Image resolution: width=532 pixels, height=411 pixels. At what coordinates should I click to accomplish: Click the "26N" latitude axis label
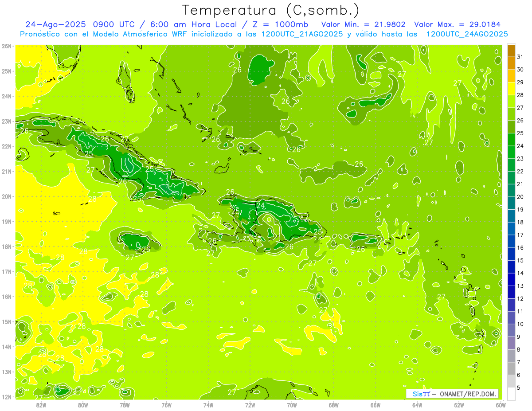tap(6, 46)
